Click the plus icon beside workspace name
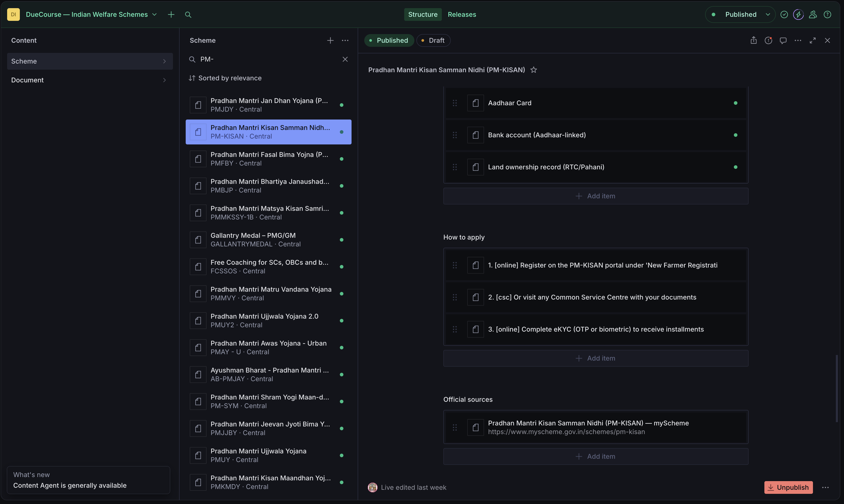The width and height of the screenshot is (844, 504). (x=171, y=14)
